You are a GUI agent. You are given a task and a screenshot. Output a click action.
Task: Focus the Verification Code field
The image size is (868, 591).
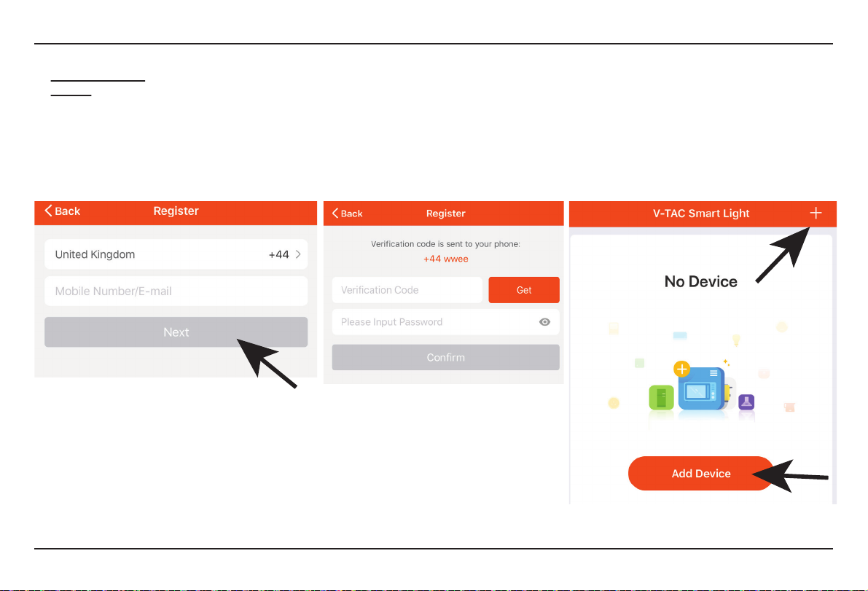tap(407, 290)
